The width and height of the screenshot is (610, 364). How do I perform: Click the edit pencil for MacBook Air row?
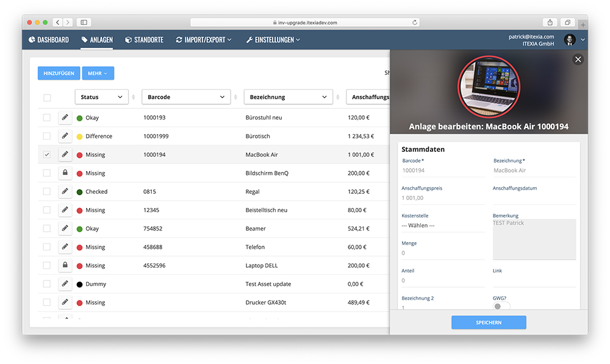pyautogui.click(x=65, y=154)
